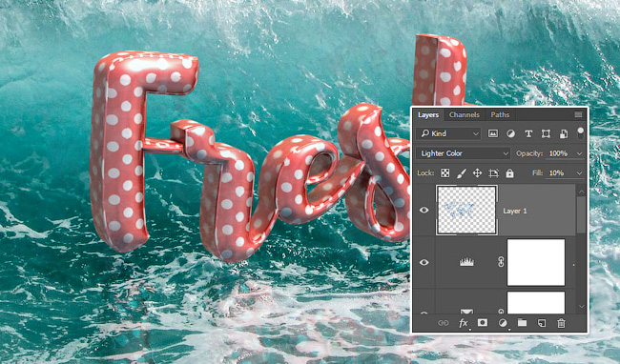Click the layers list scrollbar up arrow
The width and height of the screenshot is (620, 364).
point(581,192)
